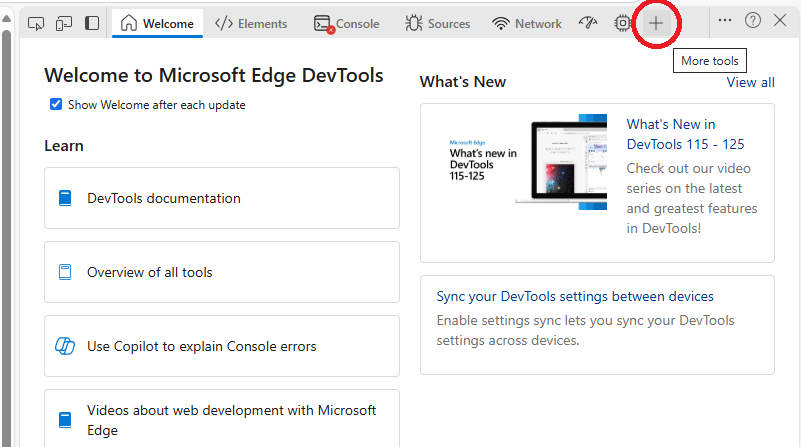801x447 pixels.
Task: Click the book icon beside Overview of all tools
Action: (65, 272)
